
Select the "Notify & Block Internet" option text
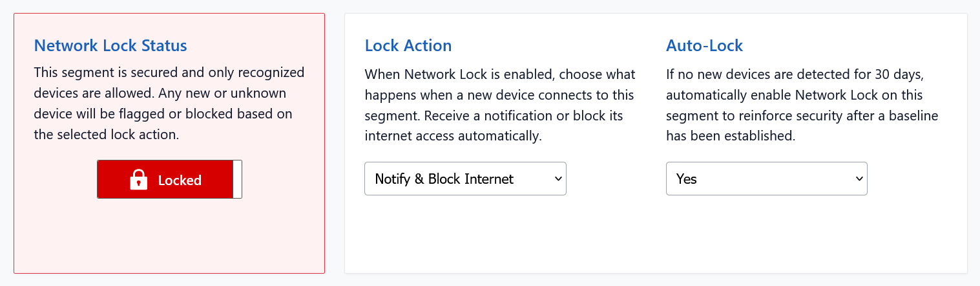point(444,179)
